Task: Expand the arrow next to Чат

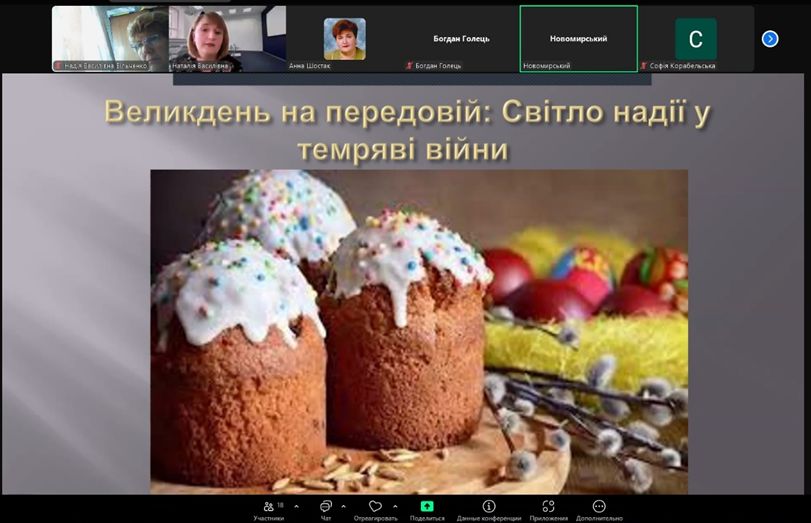Action: (x=344, y=506)
